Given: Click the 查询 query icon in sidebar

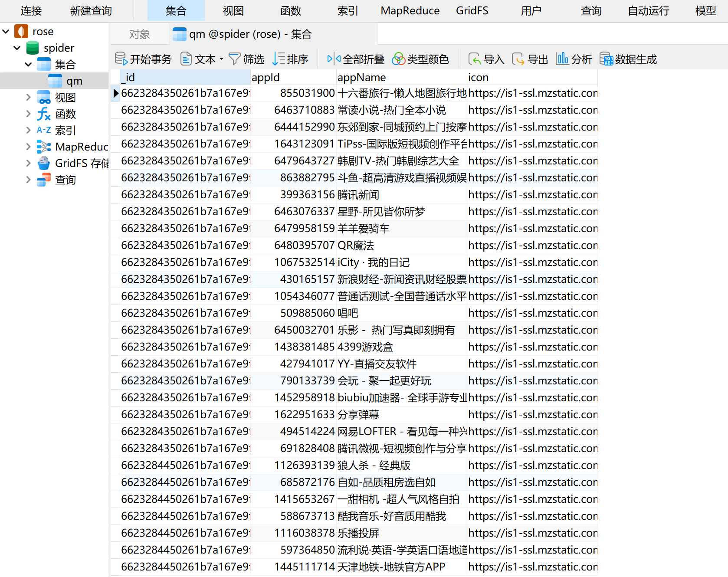Looking at the screenshot, I should (44, 180).
